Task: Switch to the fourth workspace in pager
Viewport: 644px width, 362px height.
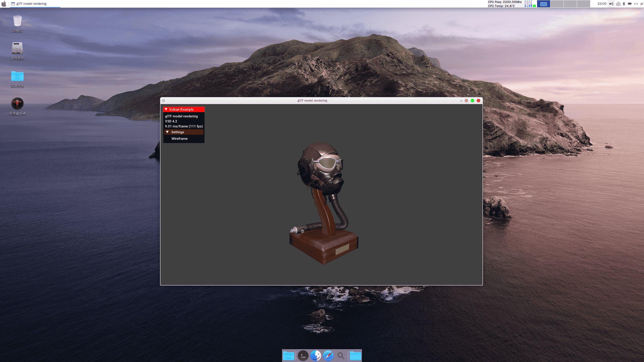Action: [583, 4]
